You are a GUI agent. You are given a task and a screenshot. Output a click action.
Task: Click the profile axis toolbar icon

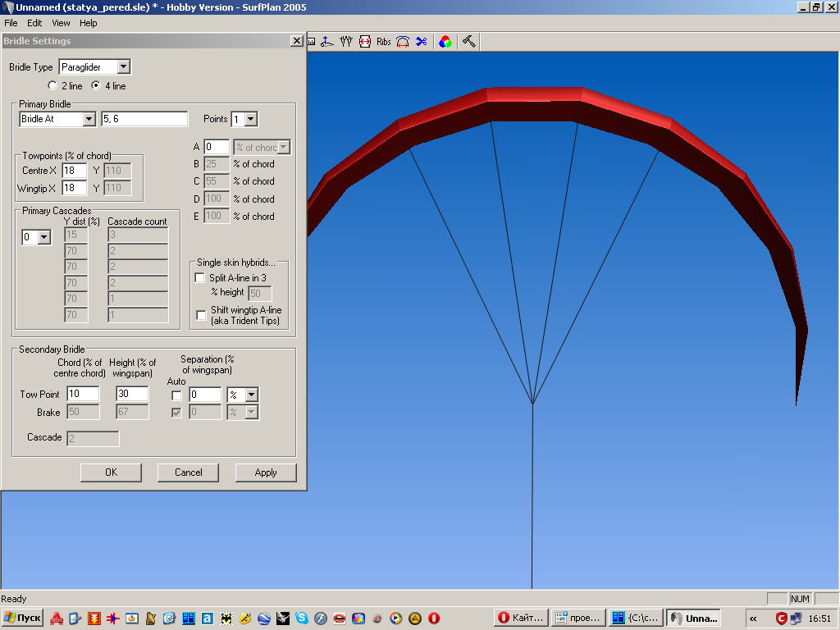(327, 42)
